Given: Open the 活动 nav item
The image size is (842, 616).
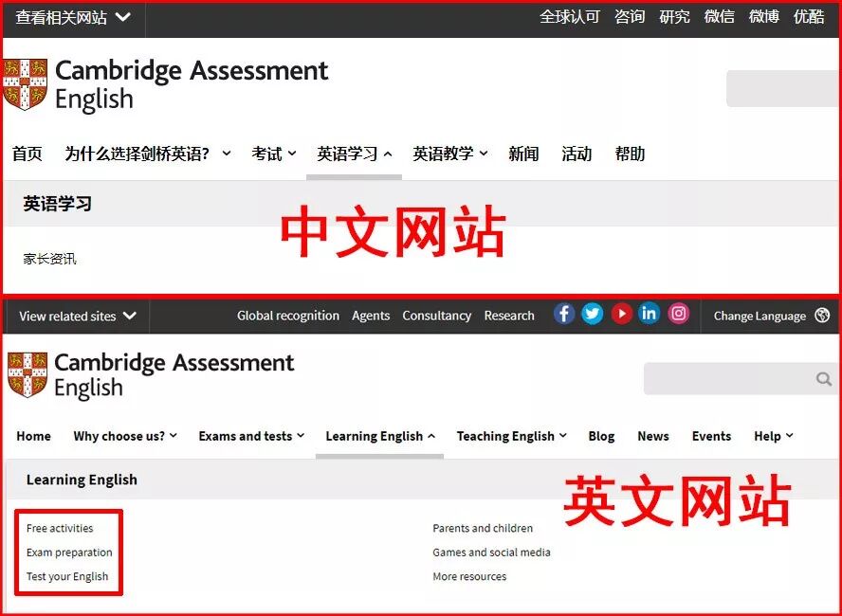Looking at the screenshot, I should (x=577, y=154).
